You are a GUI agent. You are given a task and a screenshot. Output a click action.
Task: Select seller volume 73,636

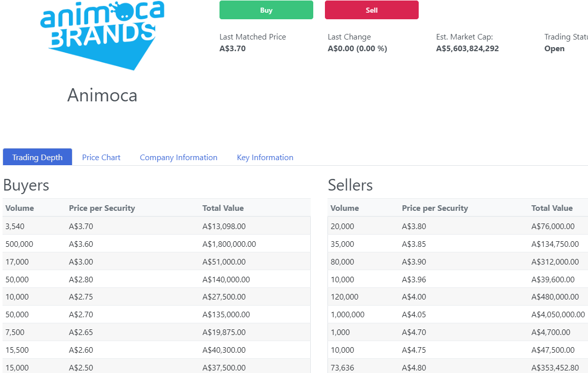(x=342, y=368)
